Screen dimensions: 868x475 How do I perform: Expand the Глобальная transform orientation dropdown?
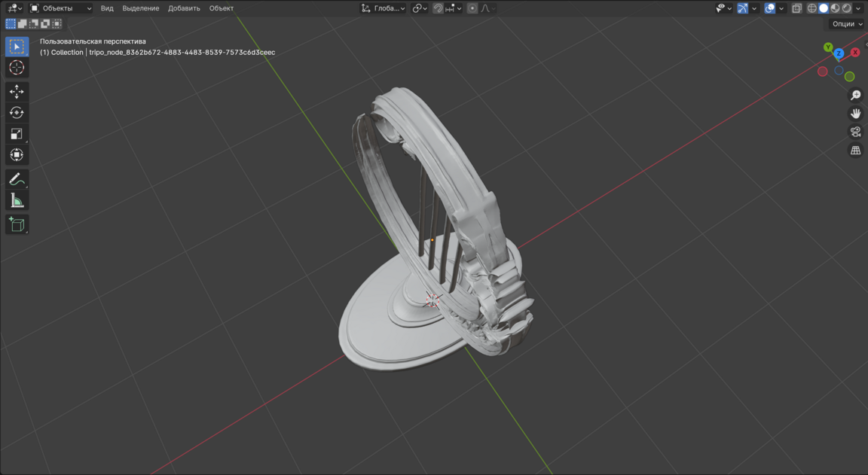pos(384,8)
